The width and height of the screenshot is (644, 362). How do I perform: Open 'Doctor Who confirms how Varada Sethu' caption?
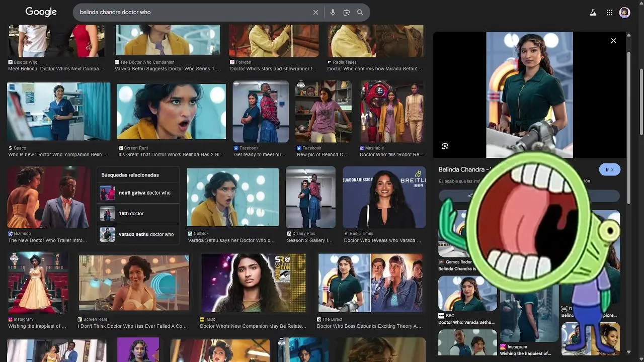[374, 69]
